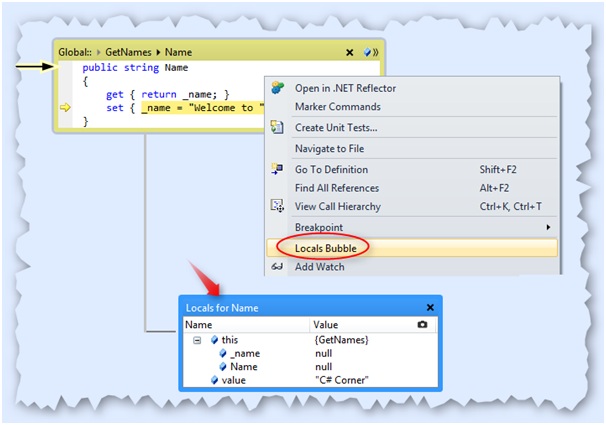Click the value variable icon

coord(214,380)
